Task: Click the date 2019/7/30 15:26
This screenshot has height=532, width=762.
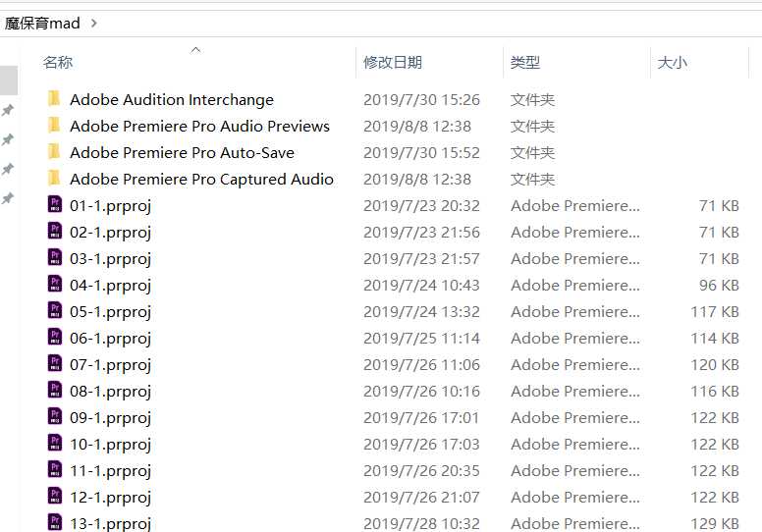Action: (x=421, y=99)
